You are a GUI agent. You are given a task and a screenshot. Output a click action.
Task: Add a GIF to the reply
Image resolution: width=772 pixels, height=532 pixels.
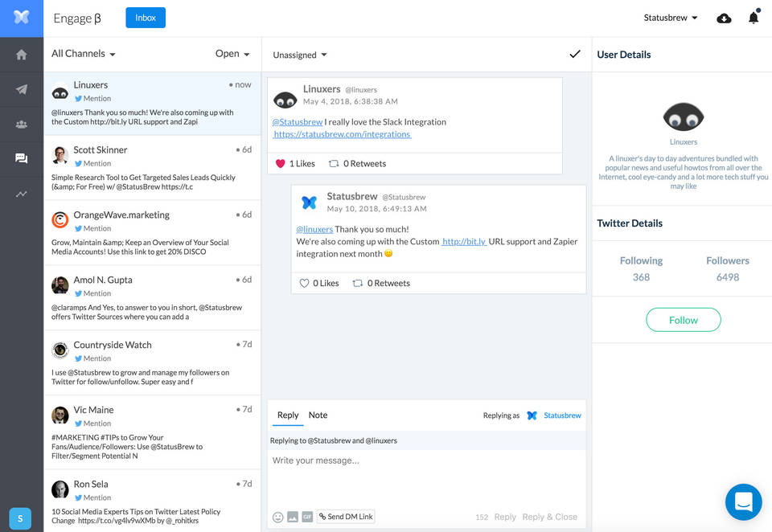pyautogui.click(x=307, y=517)
